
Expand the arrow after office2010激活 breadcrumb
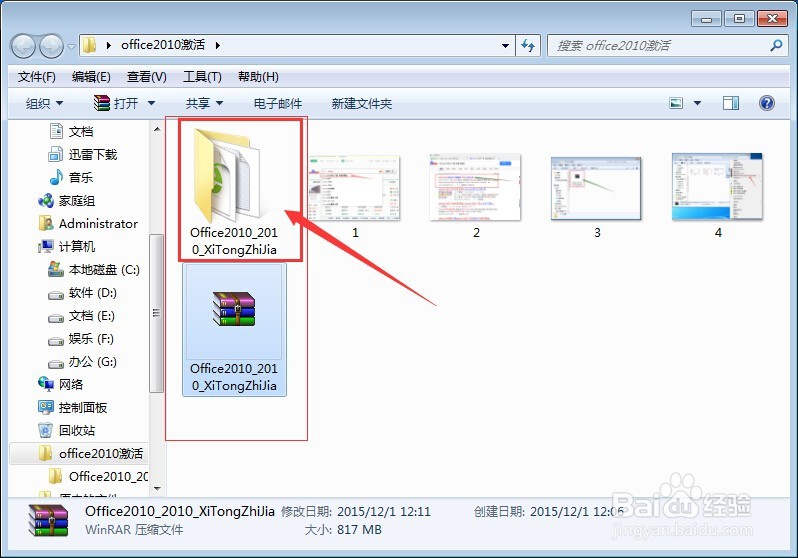click(218, 45)
